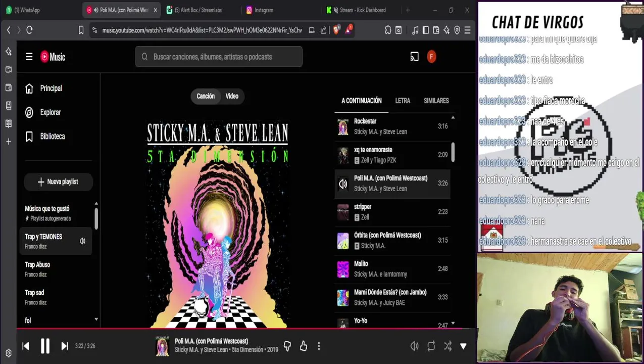Open the cast to device icon
The width and height of the screenshot is (644, 364).
click(414, 57)
